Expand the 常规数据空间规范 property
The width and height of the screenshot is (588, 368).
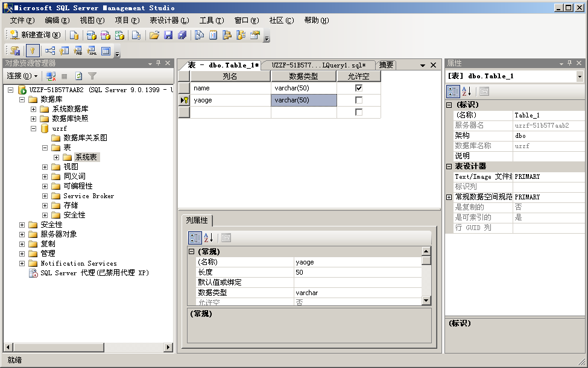pyautogui.click(x=449, y=197)
